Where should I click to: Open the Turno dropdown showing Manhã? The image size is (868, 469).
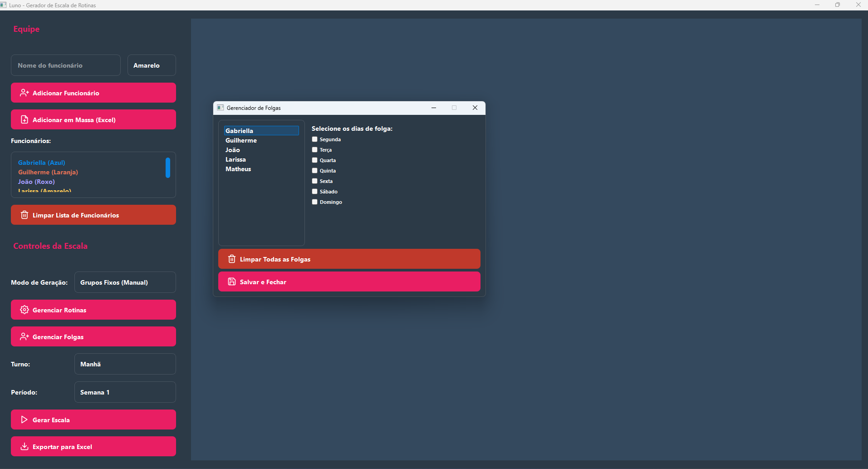[125, 364]
